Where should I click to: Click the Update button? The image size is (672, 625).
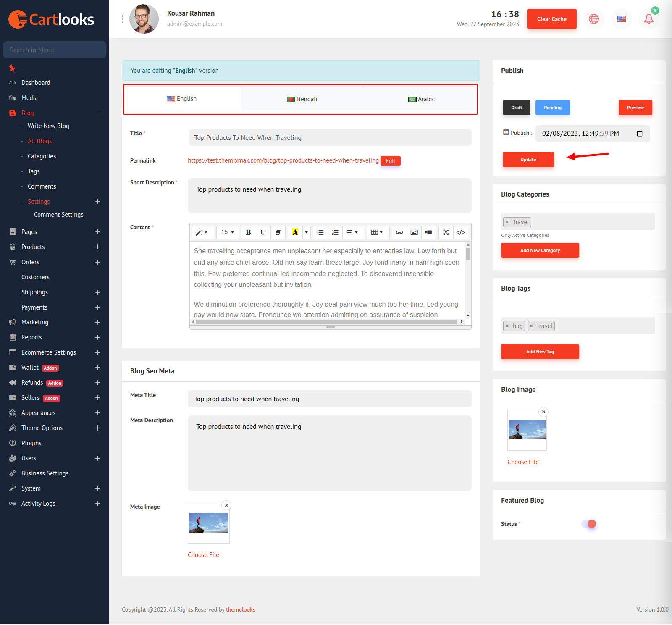pyautogui.click(x=528, y=160)
